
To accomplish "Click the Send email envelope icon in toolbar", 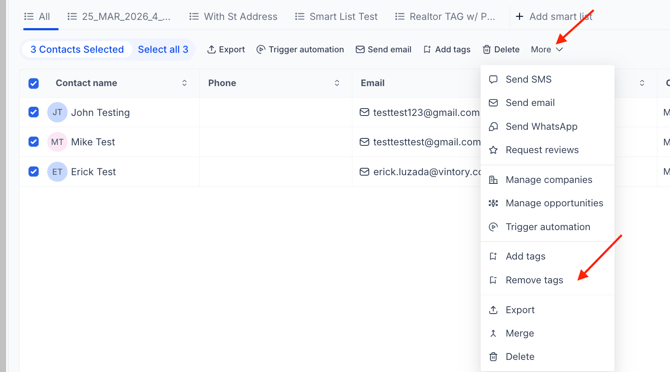I will pos(360,50).
